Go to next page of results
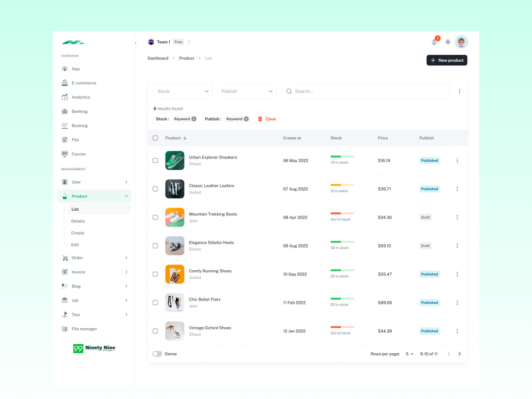The height and width of the screenshot is (399, 532). coord(460,354)
